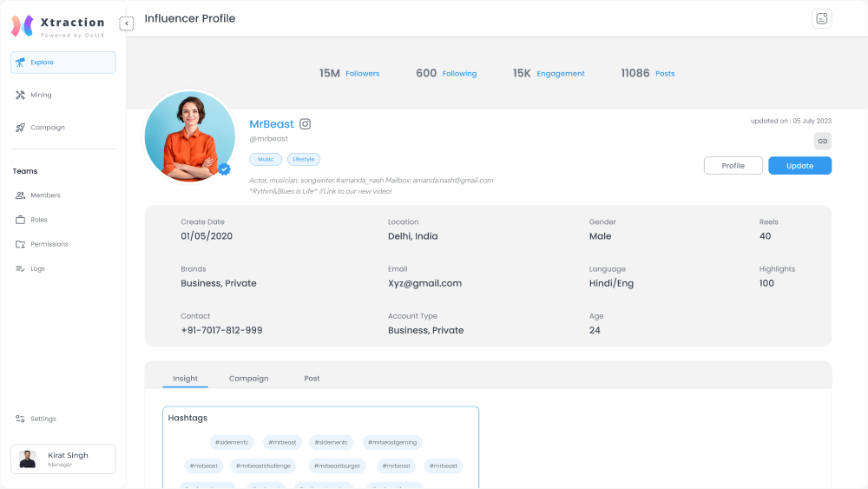
Task: Switch to the Post tab
Action: 312,379
